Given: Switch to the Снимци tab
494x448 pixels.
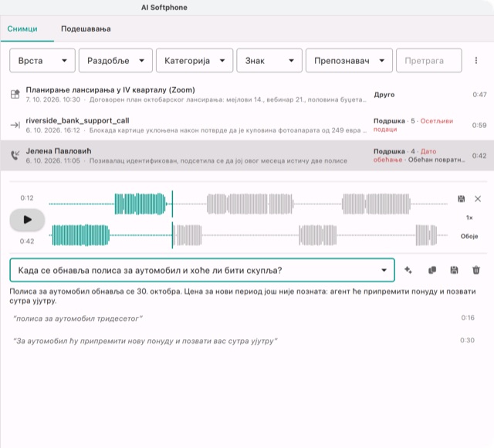Looking at the screenshot, I should 22,29.
